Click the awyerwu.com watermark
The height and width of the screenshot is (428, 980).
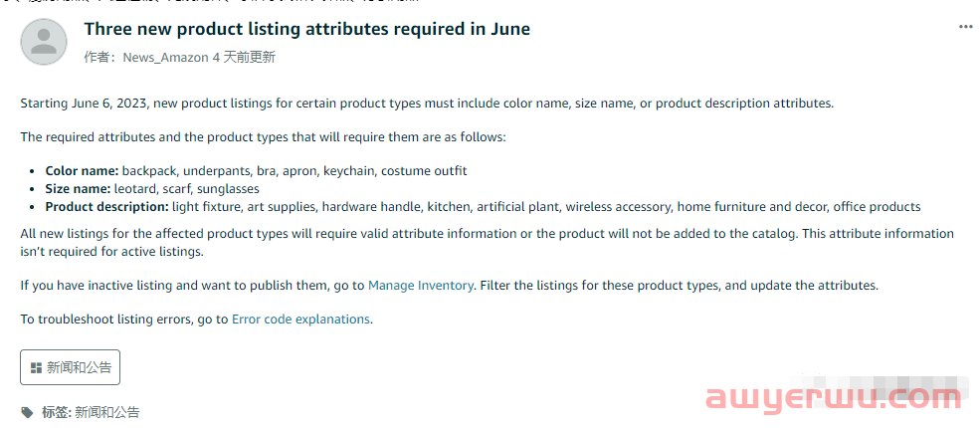[840, 398]
